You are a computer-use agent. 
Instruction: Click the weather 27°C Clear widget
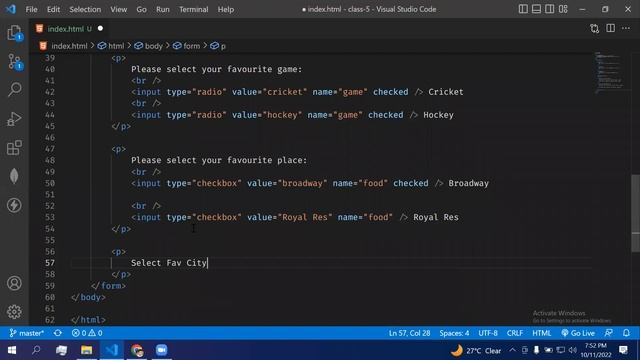[476, 351]
